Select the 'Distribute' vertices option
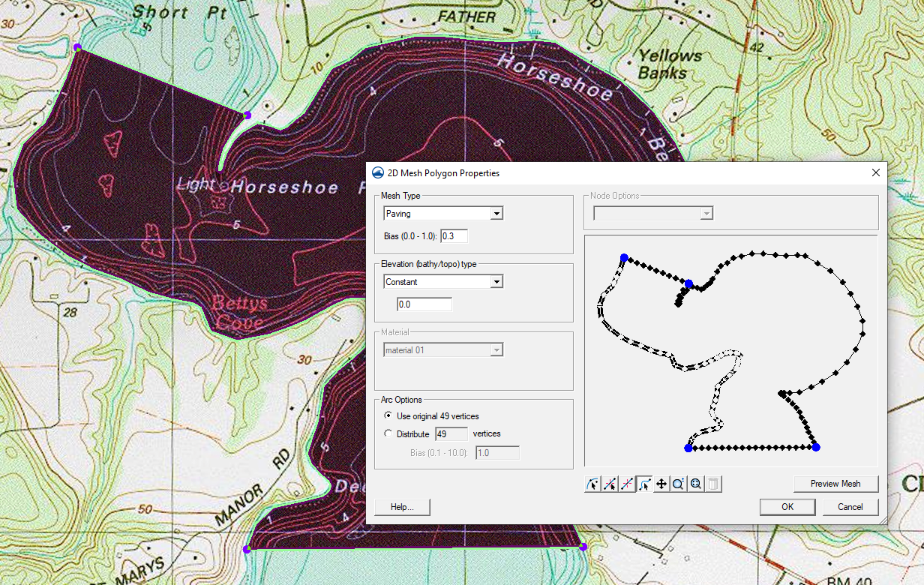 tap(388, 433)
